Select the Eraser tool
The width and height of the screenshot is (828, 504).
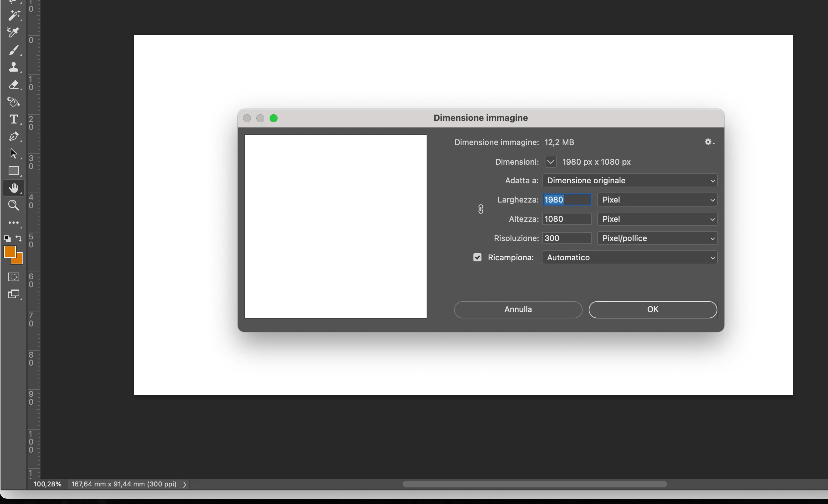click(13, 85)
